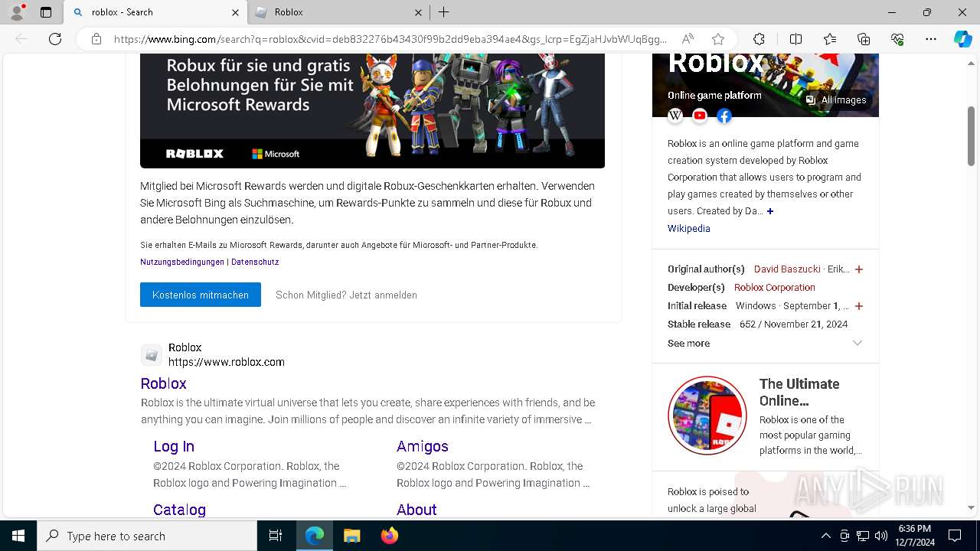Click the Roblox site favicon in result
Screen dimensions: 980x551
(x=152, y=355)
